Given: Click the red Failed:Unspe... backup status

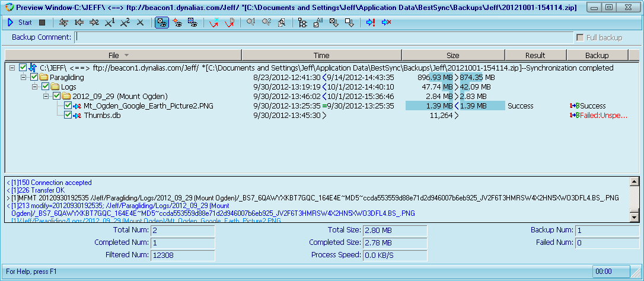Looking at the screenshot, I should (x=603, y=116).
